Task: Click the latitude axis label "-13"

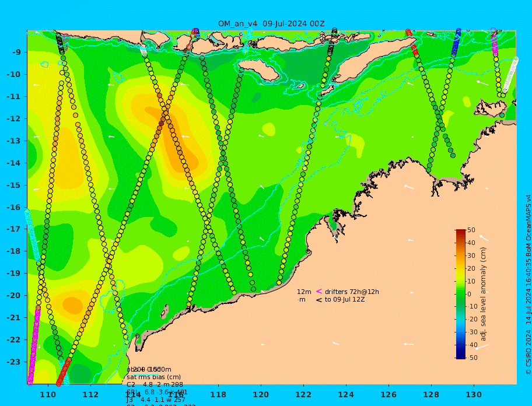Action: coord(13,141)
